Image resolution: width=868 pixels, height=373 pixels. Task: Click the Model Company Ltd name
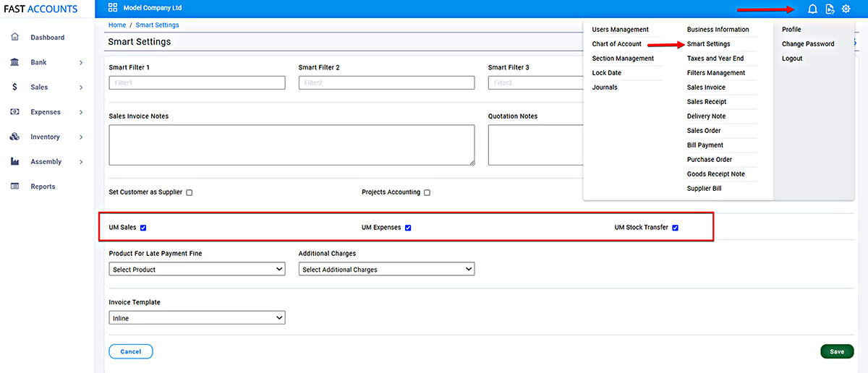point(153,8)
